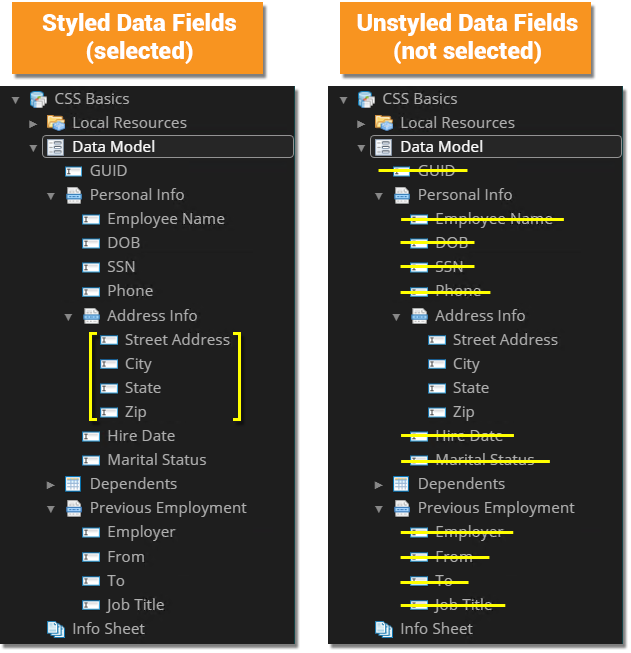Collapse Address Info in the right tree
This screenshot has width=631, height=653.
[x=396, y=317]
